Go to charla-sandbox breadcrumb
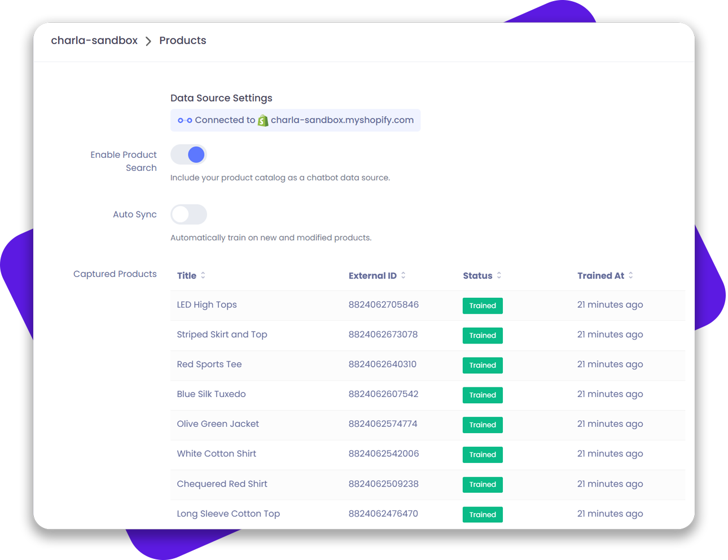 94,41
